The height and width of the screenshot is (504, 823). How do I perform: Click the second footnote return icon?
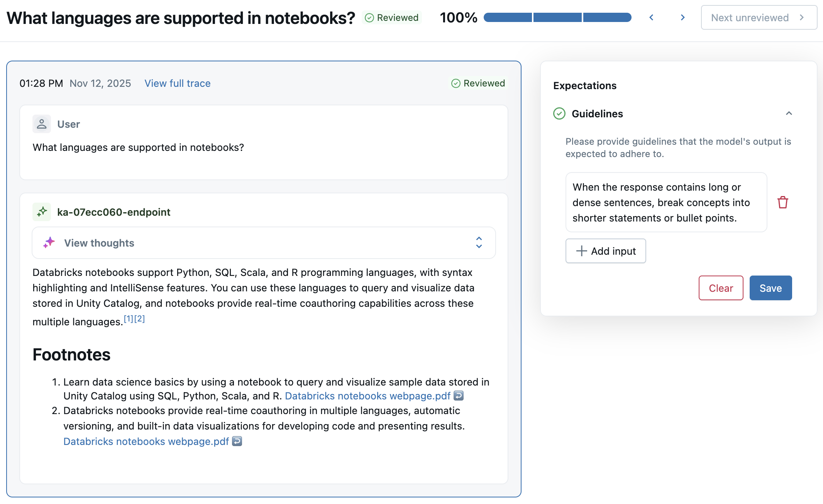tap(237, 441)
